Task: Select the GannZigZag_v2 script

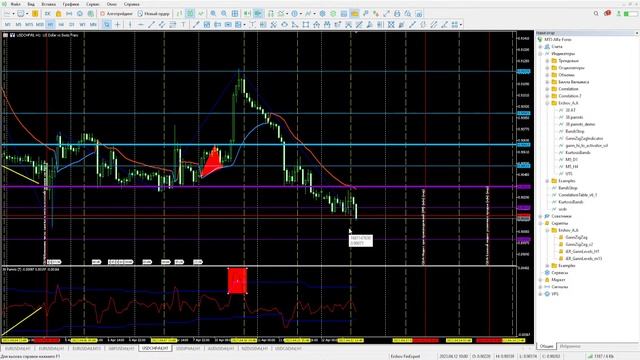Action: (x=579, y=244)
